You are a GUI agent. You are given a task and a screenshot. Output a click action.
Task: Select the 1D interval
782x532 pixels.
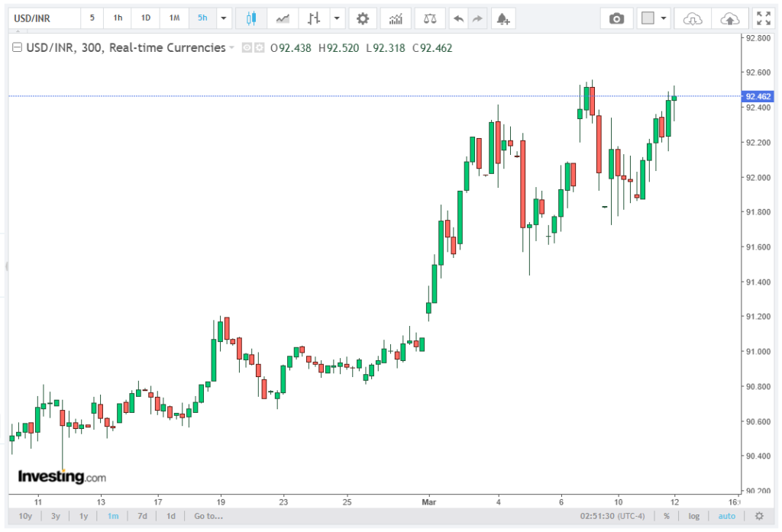(146, 18)
